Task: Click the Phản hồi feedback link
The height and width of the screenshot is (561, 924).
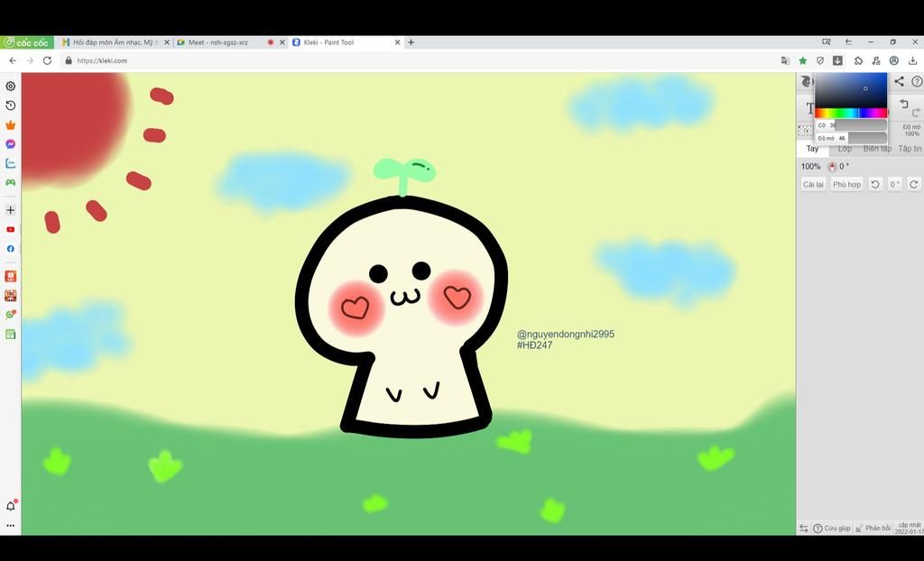Action: click(x=873, y=528)
